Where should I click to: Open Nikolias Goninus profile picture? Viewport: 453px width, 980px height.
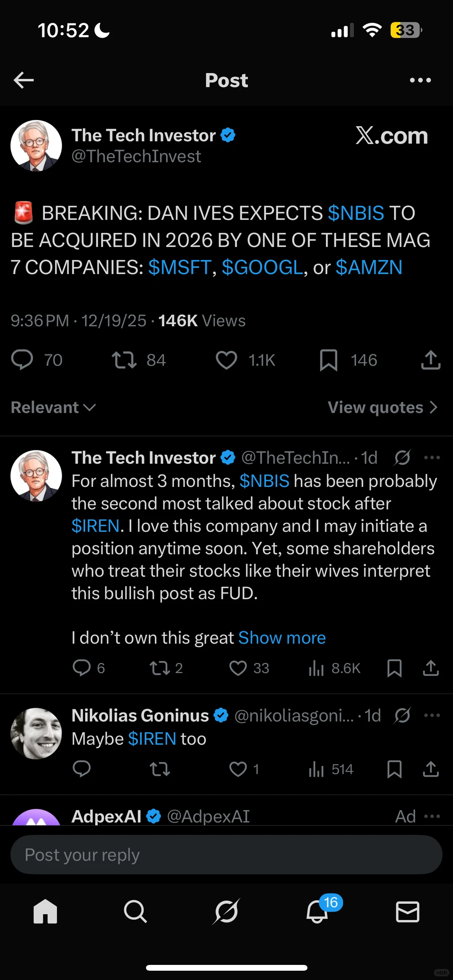[36, 733]
